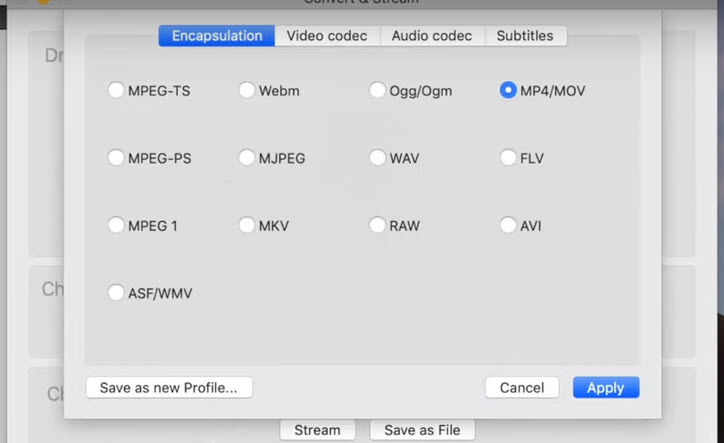724x443 pixels.
Task: Click the Encapsulation tab
Action: click(x=217, y=36)
